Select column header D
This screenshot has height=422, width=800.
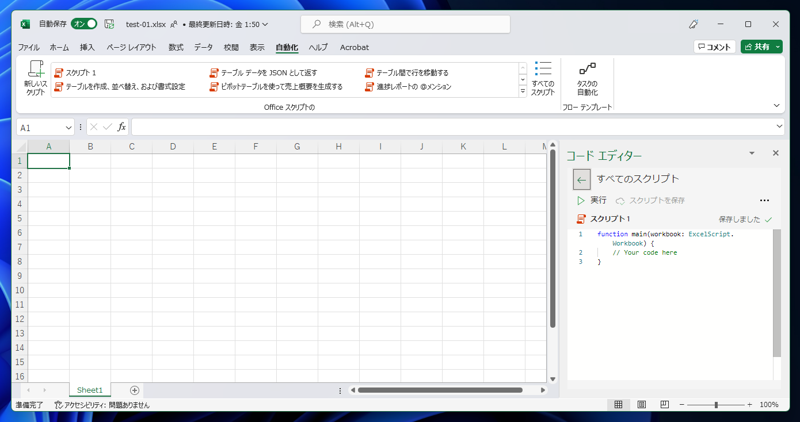pos(173,146)
